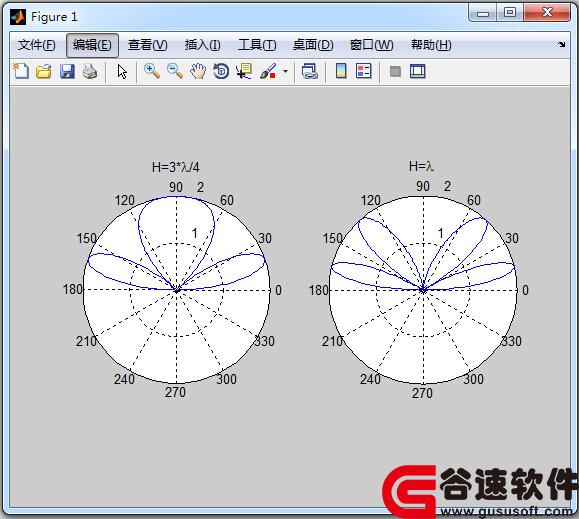Viewport: 579px width, 519px height.
Task: Open the 帮助(H) menu
Action: point(431,45)
